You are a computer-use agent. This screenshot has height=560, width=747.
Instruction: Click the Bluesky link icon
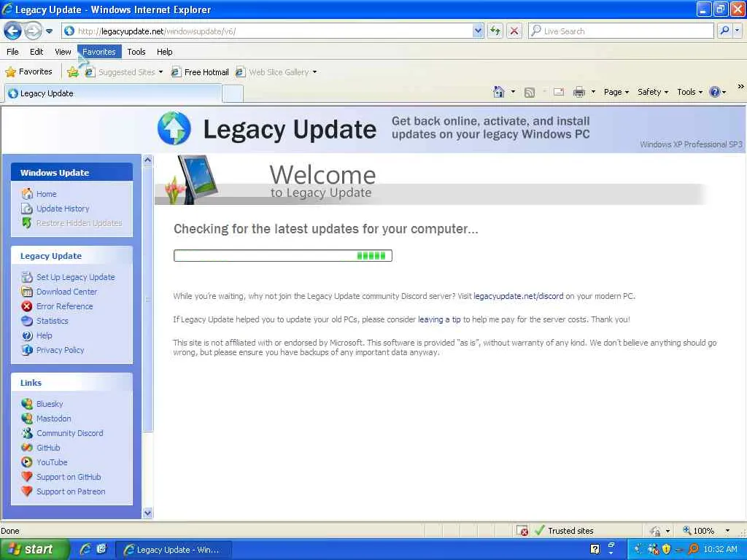coord(27,404)
